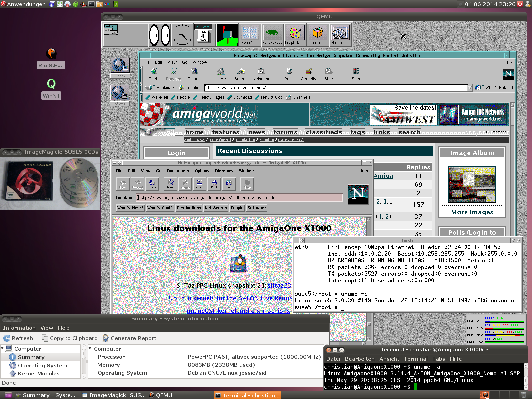Click the supertuxkart Location URL field

239,198
